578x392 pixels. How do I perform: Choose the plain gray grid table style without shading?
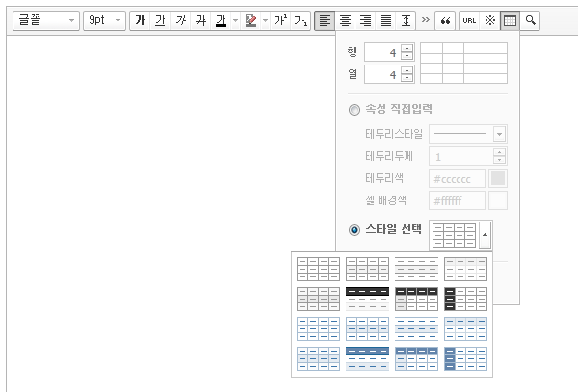(318, 270)
